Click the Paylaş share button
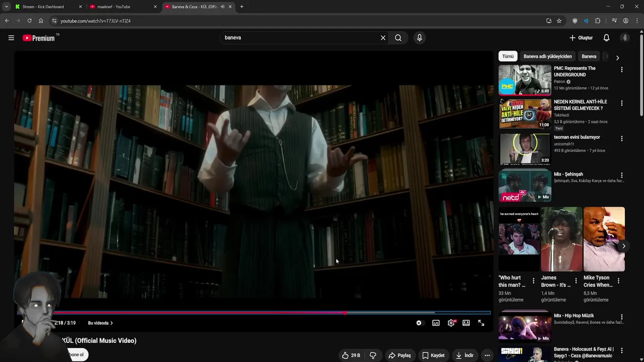This screenshot has width=644, height=362. click(399, 355)
